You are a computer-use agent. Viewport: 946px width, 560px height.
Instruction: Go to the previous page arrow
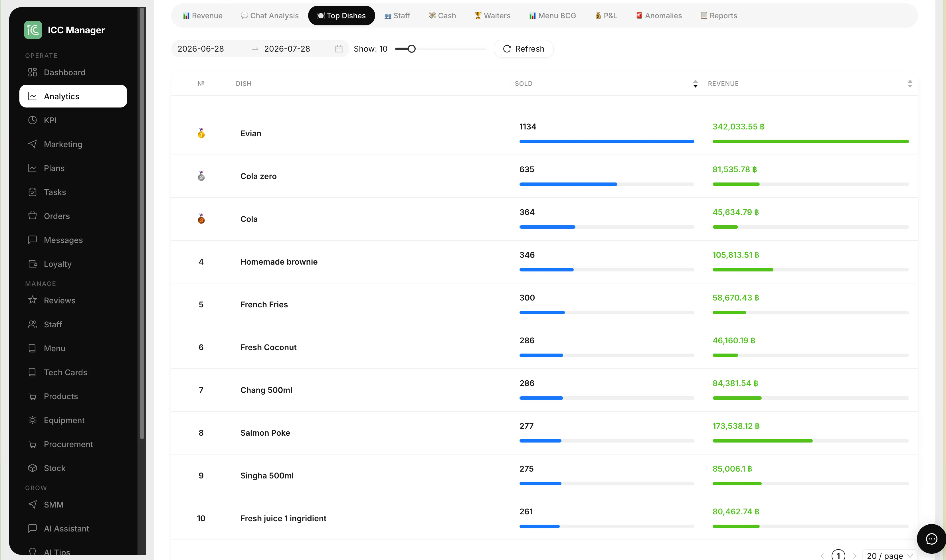pos(822,555)
